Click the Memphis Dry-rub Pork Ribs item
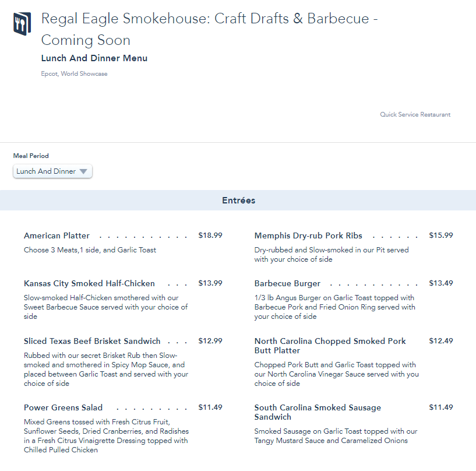Image resolution: width=476 pixels, height=471 pixels. pyautogui.click(x=308, y=236)
